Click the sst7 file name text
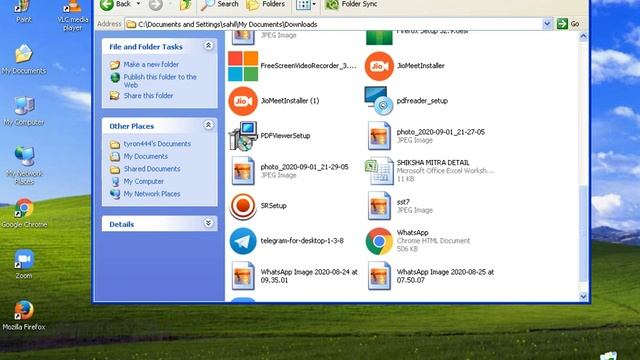 (x=403, y=202)
